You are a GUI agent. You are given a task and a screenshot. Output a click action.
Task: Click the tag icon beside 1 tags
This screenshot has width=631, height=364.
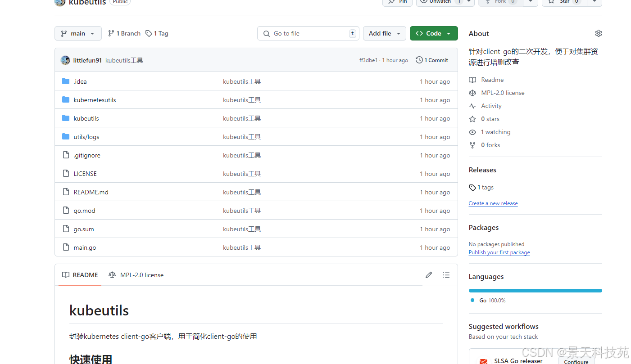click(472, 188)
